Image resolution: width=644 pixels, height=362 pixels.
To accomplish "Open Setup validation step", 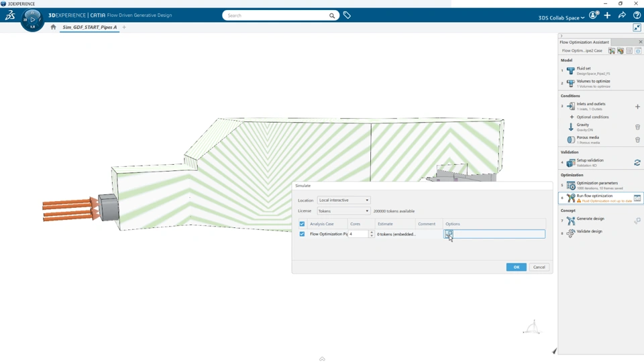I will pos(592,162).
